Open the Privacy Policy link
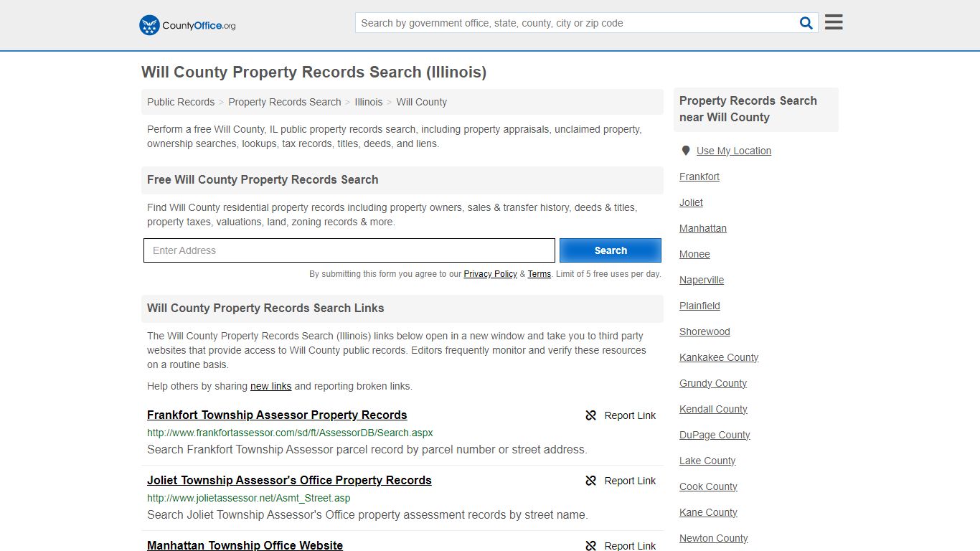 tap(491, 274)
